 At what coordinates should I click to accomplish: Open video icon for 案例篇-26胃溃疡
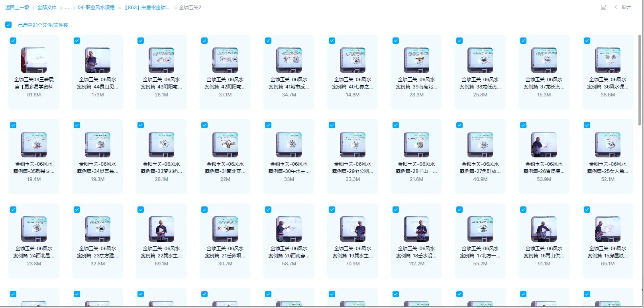coord(544,145)
